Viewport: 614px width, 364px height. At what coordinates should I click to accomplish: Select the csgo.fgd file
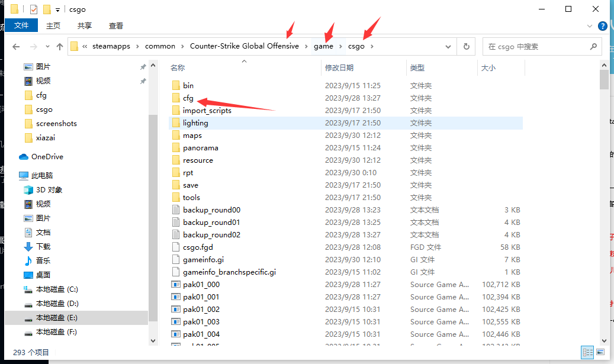click(x=198, y=247)
